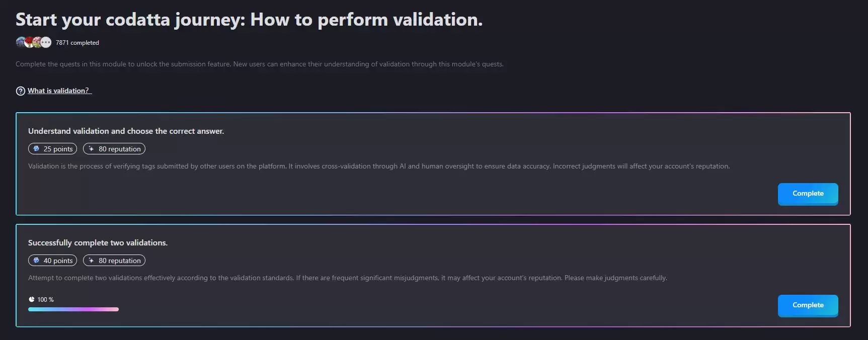Click the "7871 completed" counter text
868x340 pixels.
tap(77, 43)
